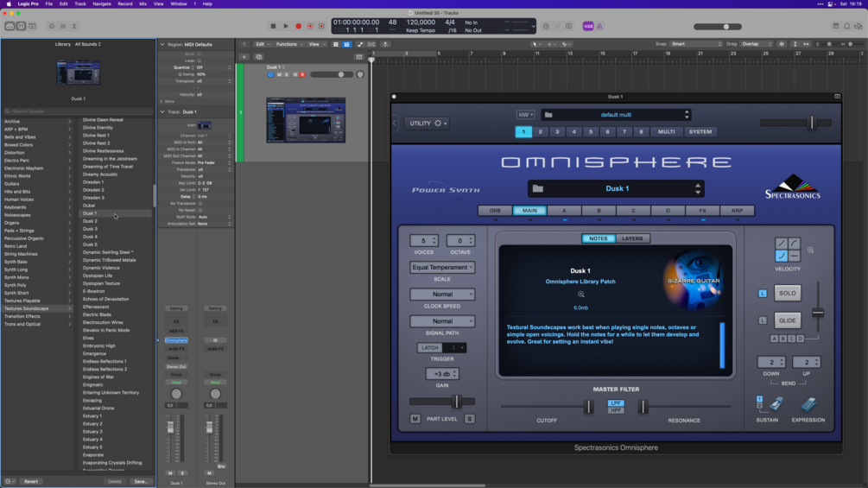This screenshot has height=488, width=868.
Task: Switch to Omnisphere ARP tab
Action: click(737, 211)
